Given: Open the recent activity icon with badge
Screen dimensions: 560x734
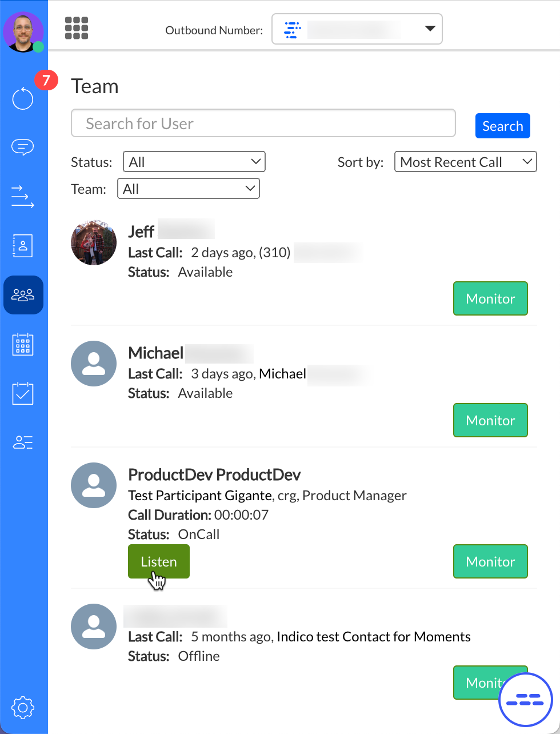Looking at the screenshot, I should pyautogui.click(x=23, y=98).
